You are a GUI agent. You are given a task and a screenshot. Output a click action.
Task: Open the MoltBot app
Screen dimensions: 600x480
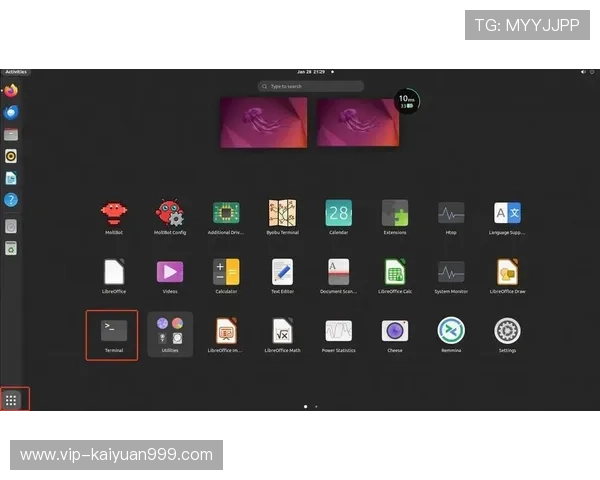pos(114,216)
